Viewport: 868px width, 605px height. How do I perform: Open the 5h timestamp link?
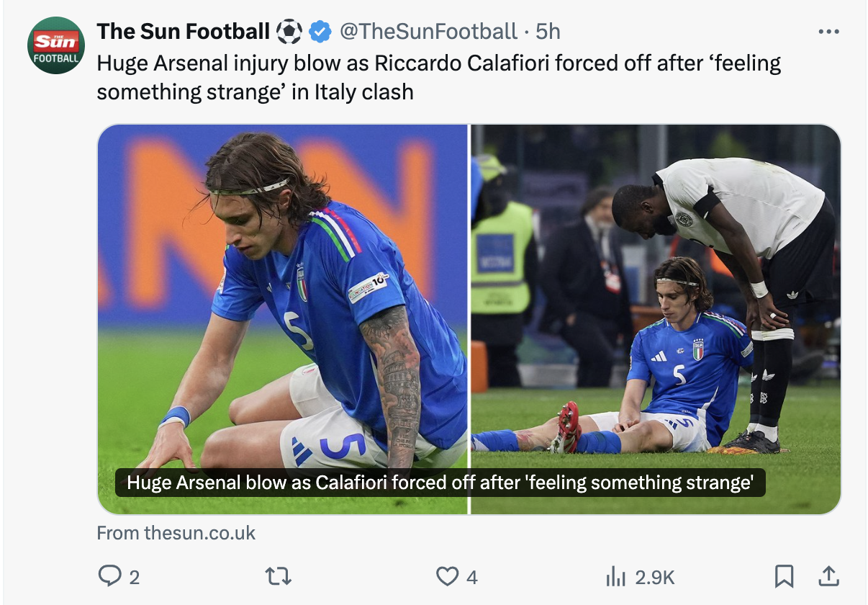[x=548, y=32]
